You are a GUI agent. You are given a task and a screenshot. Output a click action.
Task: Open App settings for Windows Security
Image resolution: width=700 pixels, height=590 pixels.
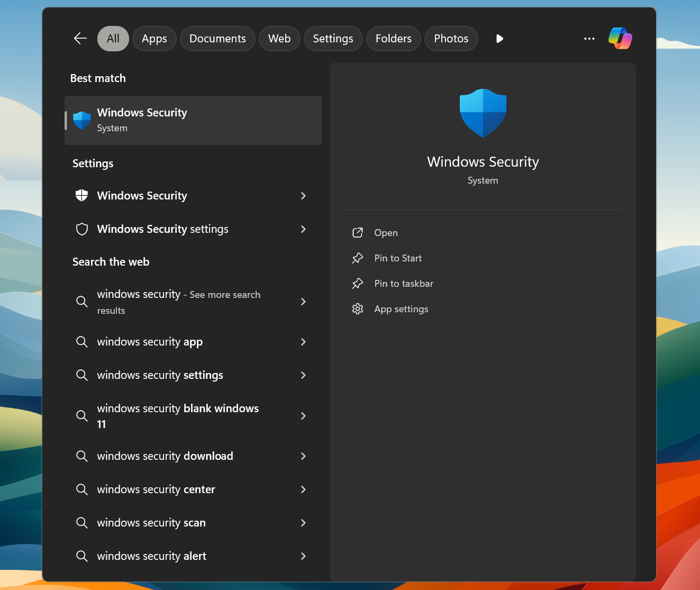point(401,309)
